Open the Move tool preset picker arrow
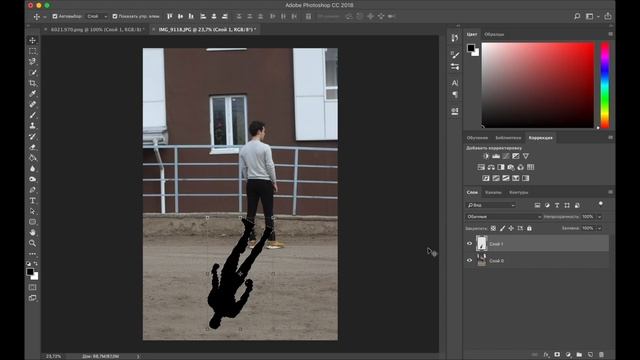Screen dimensions: 640x360 pos(44,17)
